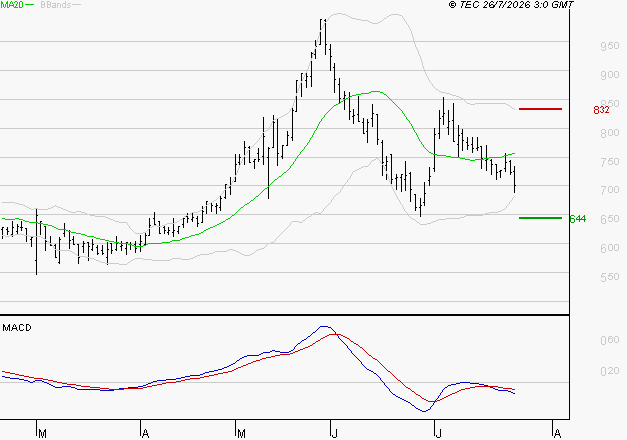Viewport: 627px width, 440px height.
Task: Click the 700 price axis label
Action: 610,190
